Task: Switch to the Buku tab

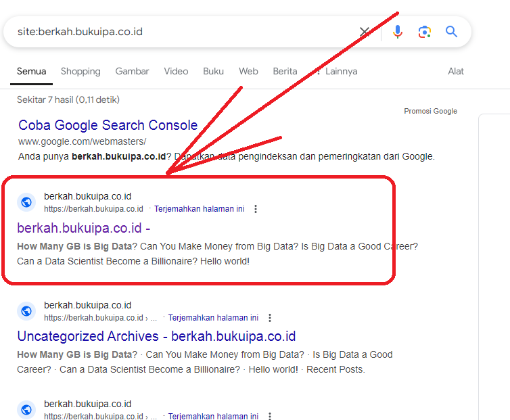Action: pos(213,71)
